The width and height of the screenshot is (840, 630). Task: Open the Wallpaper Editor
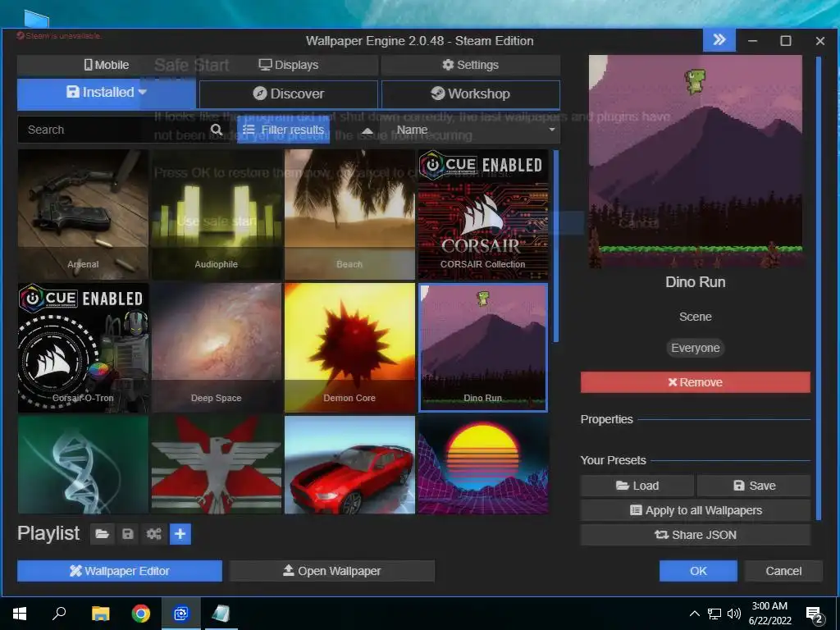120,571
